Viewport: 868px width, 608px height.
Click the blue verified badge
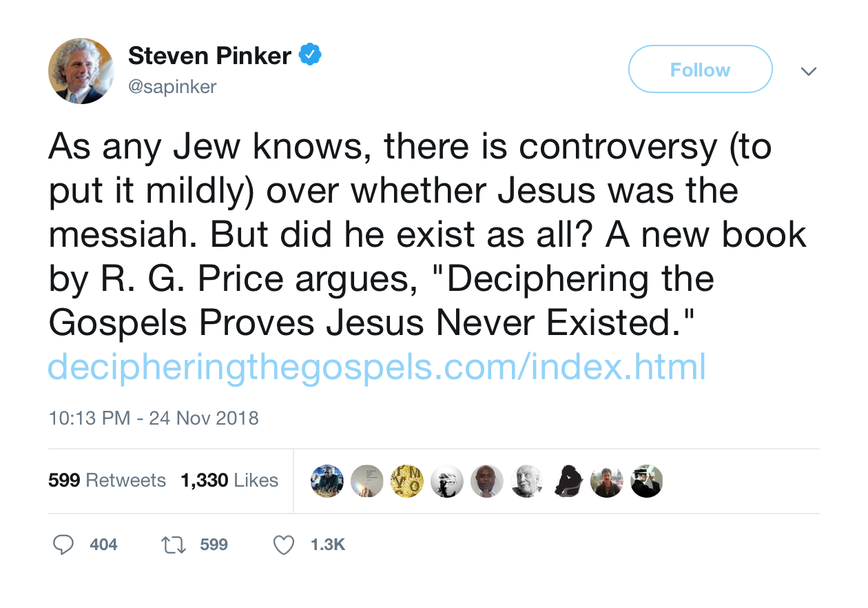click(310, 55)
